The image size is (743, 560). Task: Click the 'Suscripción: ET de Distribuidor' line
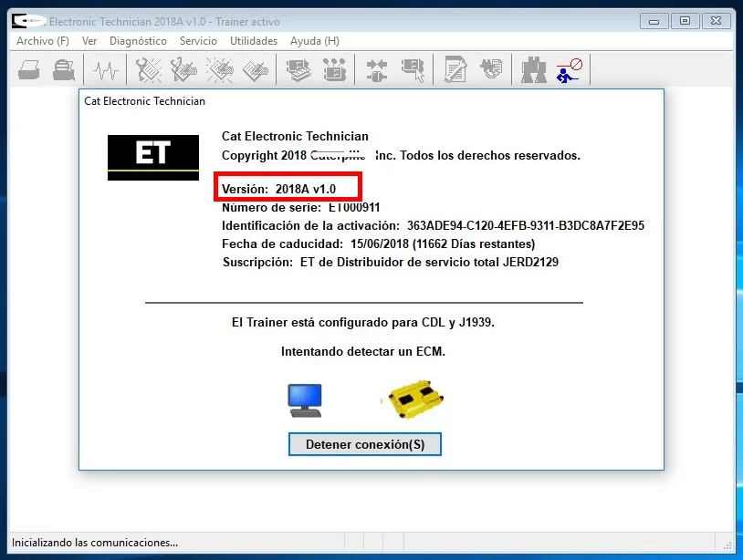[x=391, y=262]
